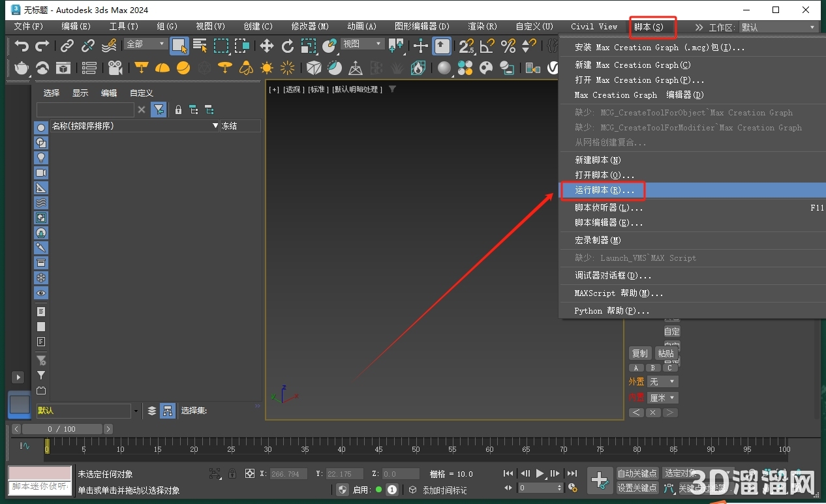Click the 复制 button
Image resolution: width=826 pixels, height=504 pixels.
pyautogui.click(x=640, y=353)
